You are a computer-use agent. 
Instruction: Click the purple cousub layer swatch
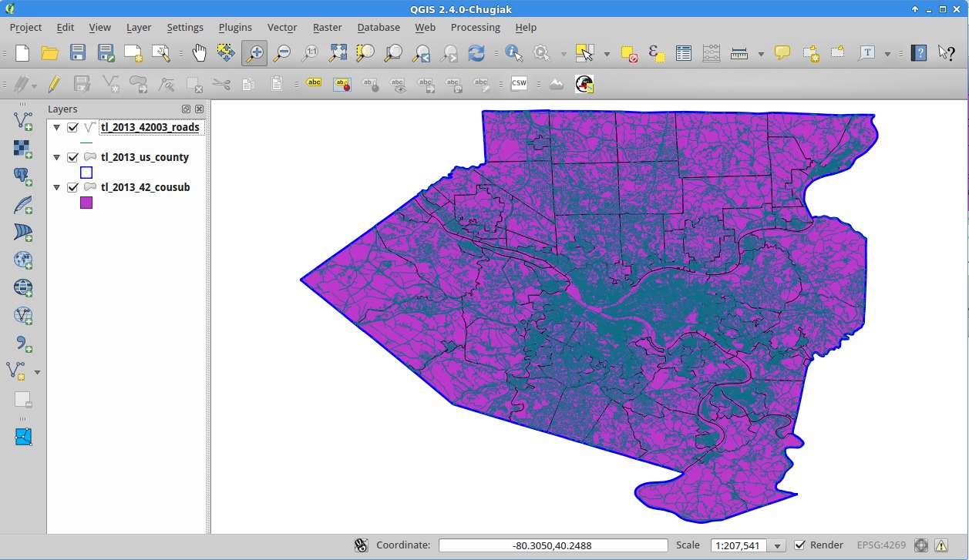[86, 203]
